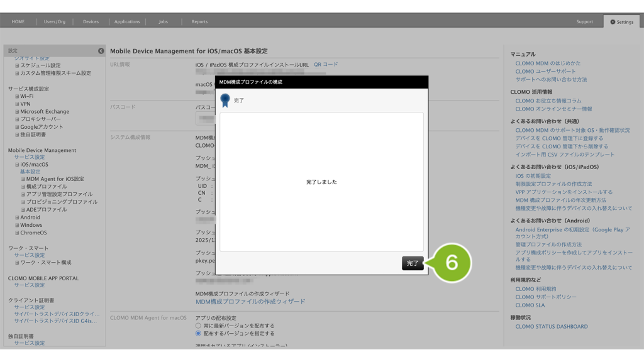The image size is (644, 362).
Task: Expand the ChromeOS tree node
Action: point(17,233)
